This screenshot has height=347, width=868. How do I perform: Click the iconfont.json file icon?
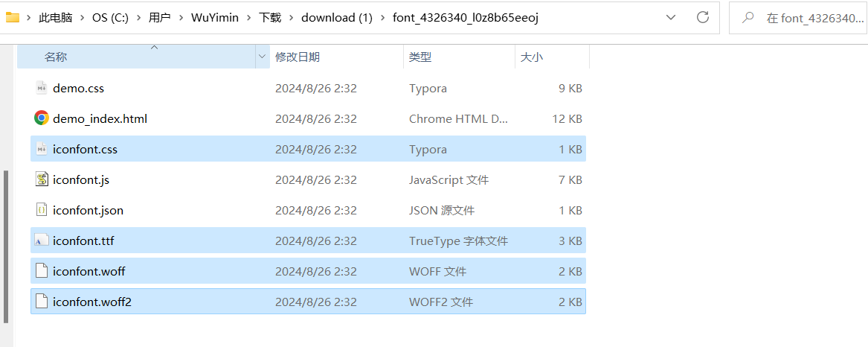tap(42, 210)
